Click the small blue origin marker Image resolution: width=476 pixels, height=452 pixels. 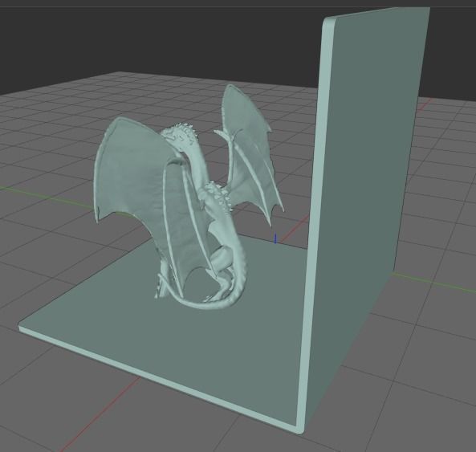pyautogui.click(x=275, y=238)
